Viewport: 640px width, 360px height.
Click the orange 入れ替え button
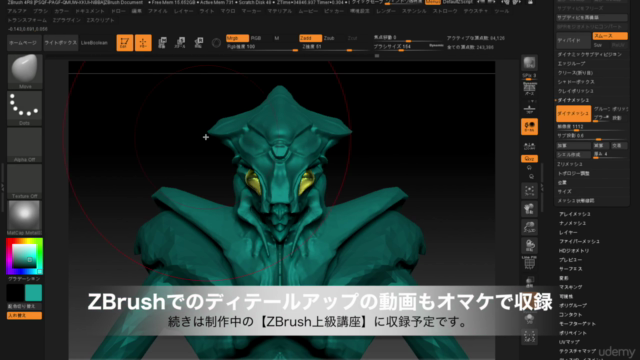(24, 316)
